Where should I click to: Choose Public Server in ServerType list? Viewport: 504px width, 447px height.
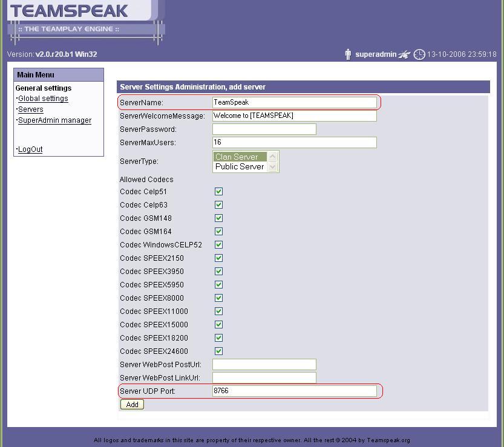point(240,166)
